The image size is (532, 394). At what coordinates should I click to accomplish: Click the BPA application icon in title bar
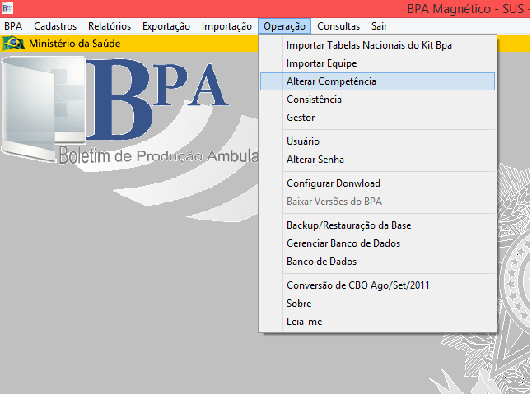pyautogui.click(x=8, y=9)
